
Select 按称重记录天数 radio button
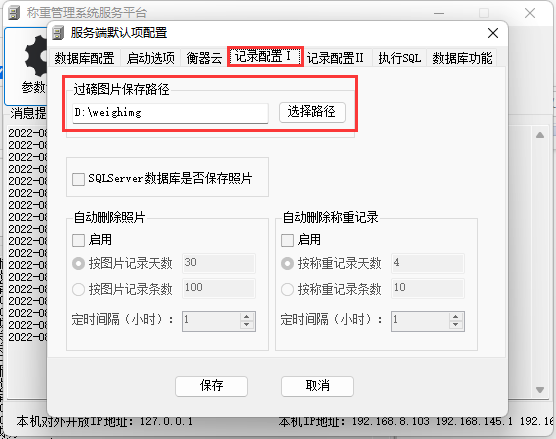coord(287,263)
